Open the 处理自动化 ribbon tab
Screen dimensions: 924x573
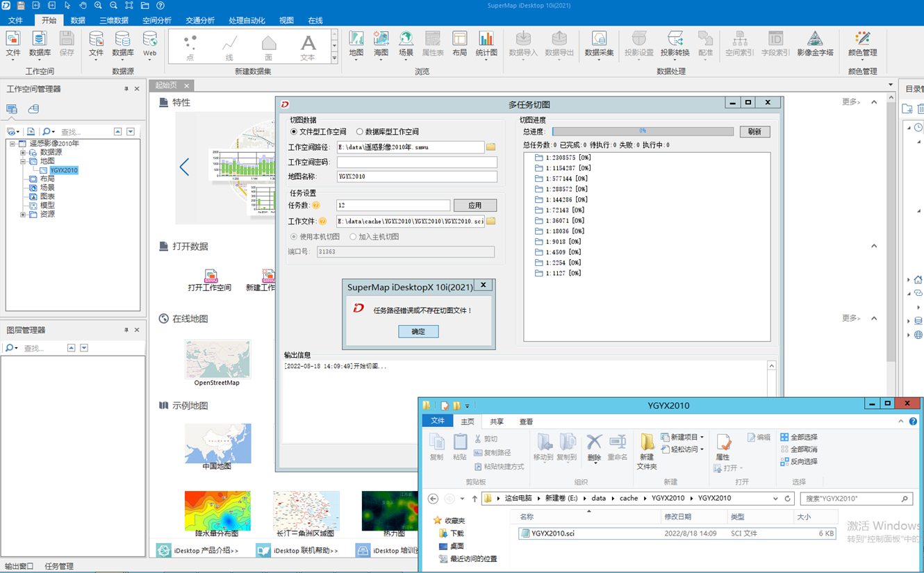pyautogui.click(x=247, y=20)
